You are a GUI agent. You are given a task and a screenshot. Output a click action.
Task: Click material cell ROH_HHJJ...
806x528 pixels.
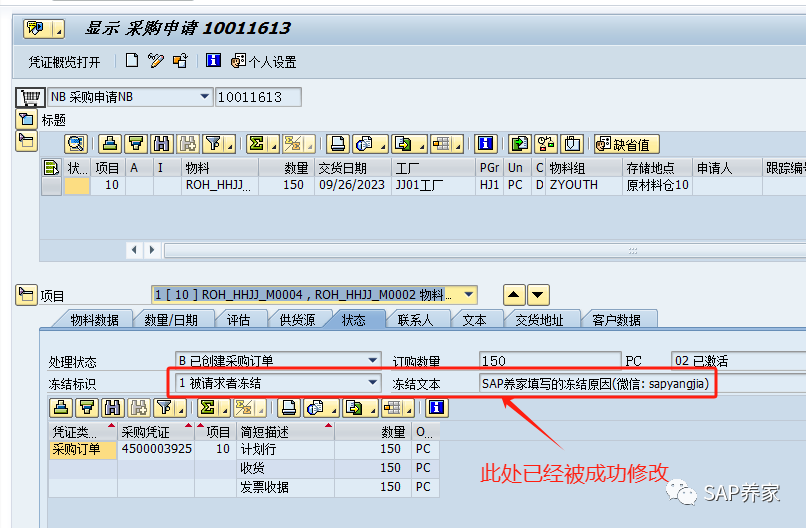coord(219,185)
